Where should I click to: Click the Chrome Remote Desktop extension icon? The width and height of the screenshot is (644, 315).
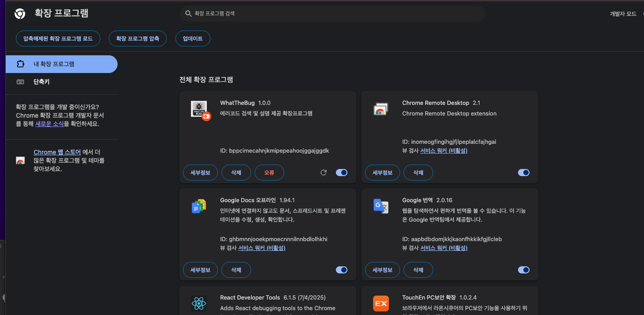tap(381, 109)
